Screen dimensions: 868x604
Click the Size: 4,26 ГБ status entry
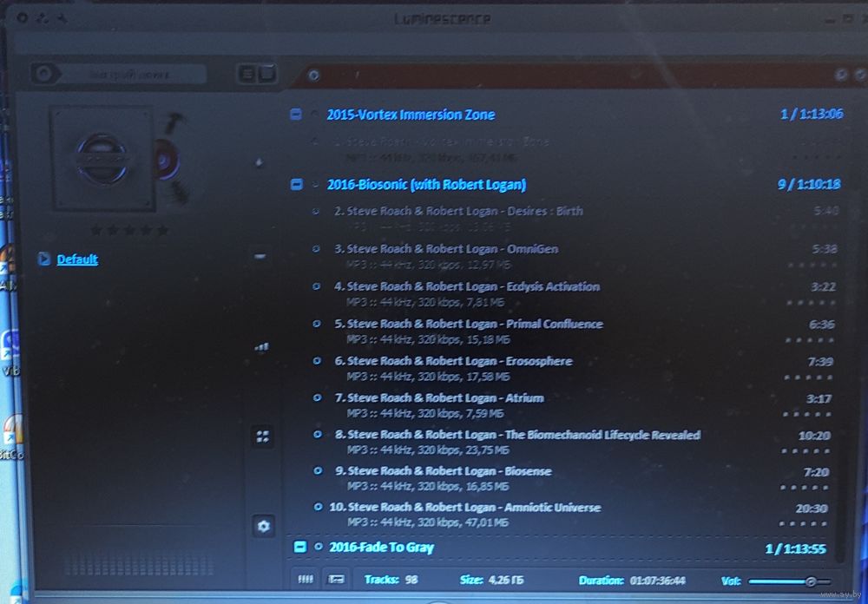tap(491, 580)
